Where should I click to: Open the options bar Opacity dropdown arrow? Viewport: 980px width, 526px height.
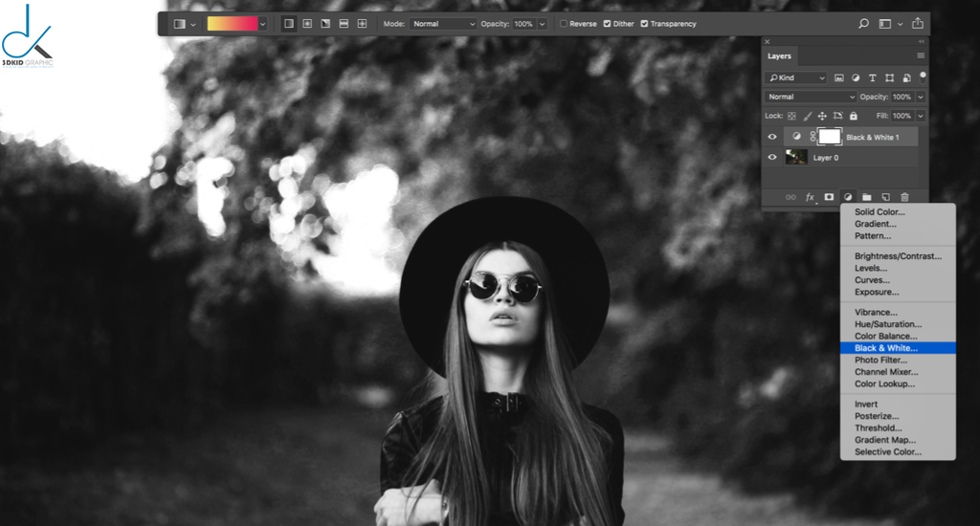tap(543, 24)
